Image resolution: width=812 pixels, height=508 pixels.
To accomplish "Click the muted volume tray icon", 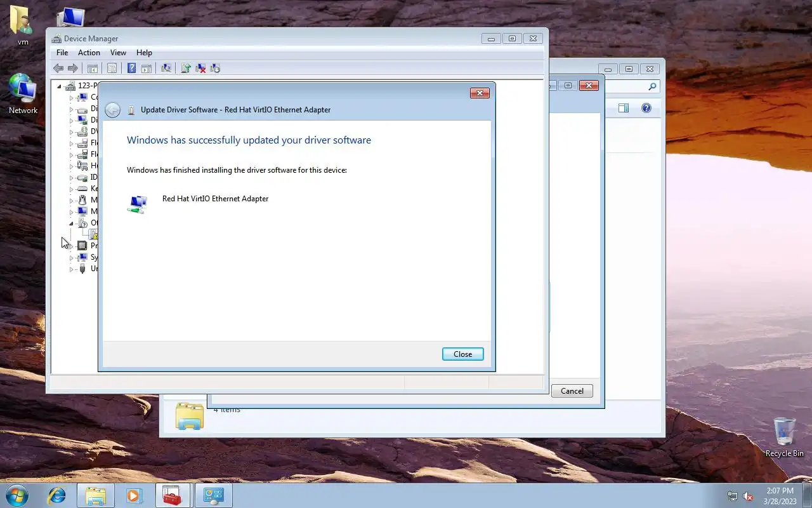I will 748,496.
